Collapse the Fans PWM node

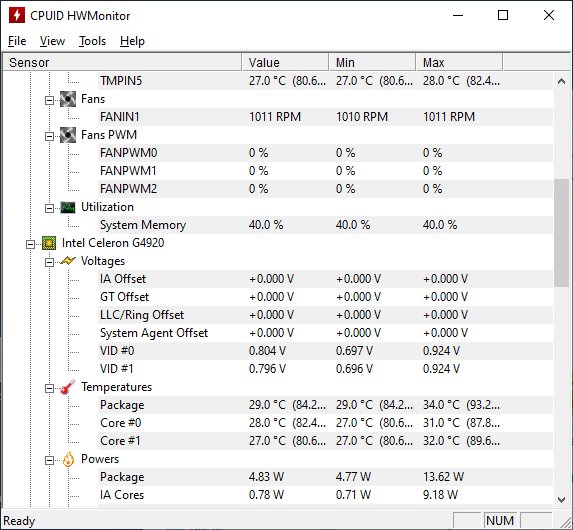coord(49,137)
